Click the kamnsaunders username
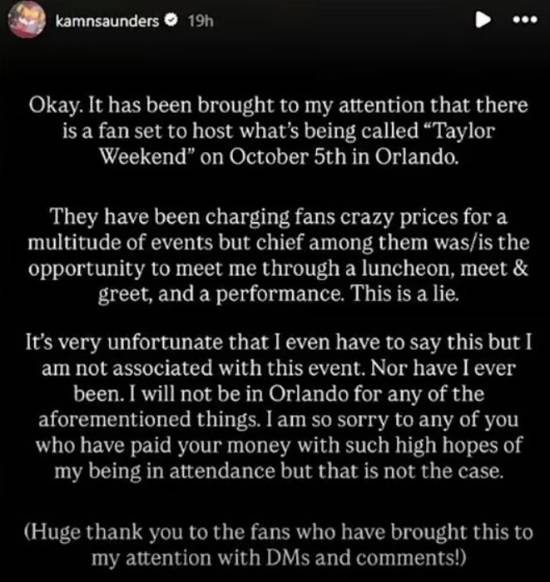 [x=107, y=21]
